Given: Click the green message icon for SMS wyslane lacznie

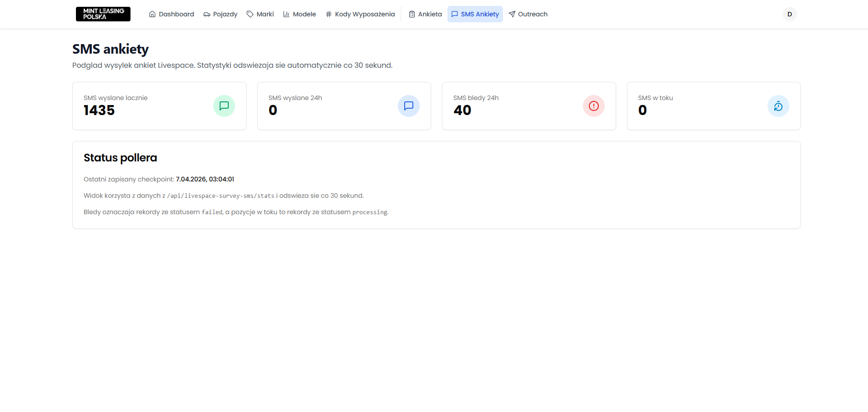Looking at the screenshot, I should pos(224,106).
